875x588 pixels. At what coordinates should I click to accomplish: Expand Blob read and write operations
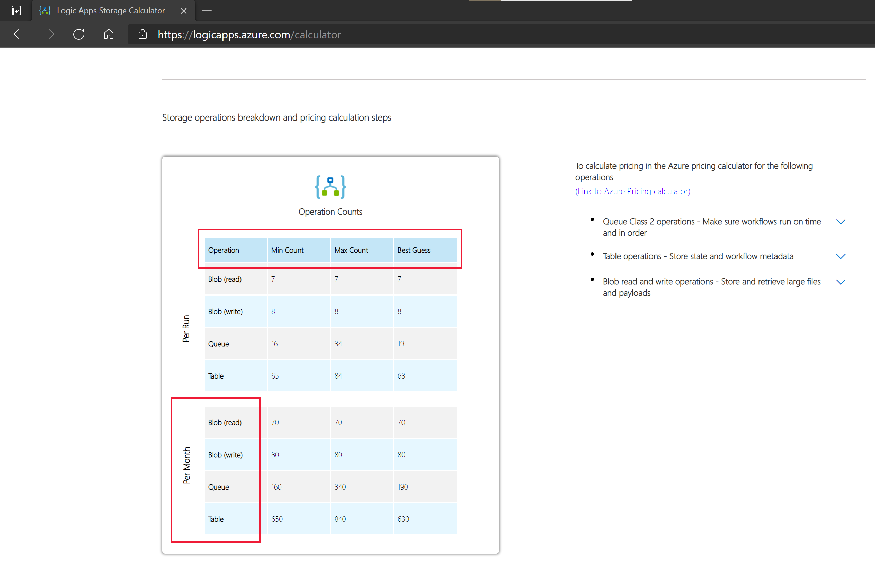[x=841, y=282]
